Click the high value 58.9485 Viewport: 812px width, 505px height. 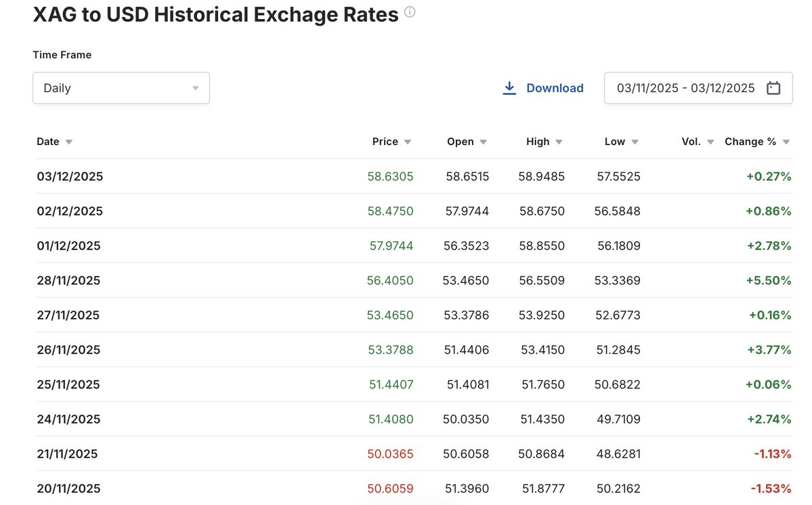[x=542, y=176]
